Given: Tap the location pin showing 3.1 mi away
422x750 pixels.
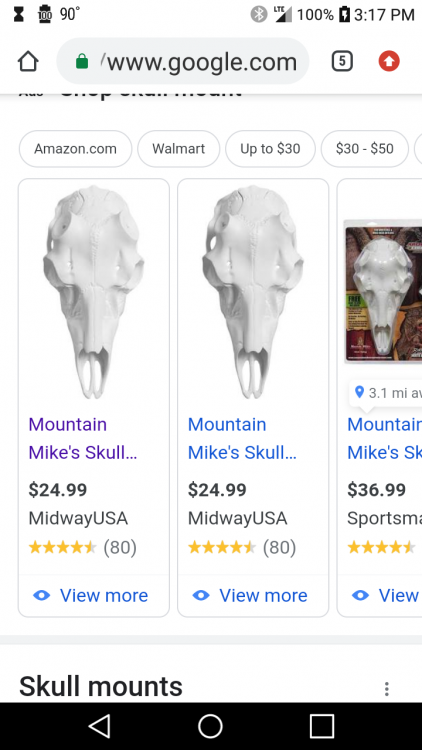Looking at the screenshot, I should (359, 393).
